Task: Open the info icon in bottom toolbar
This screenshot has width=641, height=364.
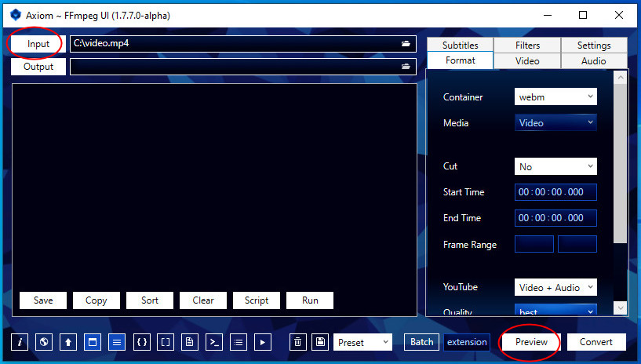Action: coord(20,342)
